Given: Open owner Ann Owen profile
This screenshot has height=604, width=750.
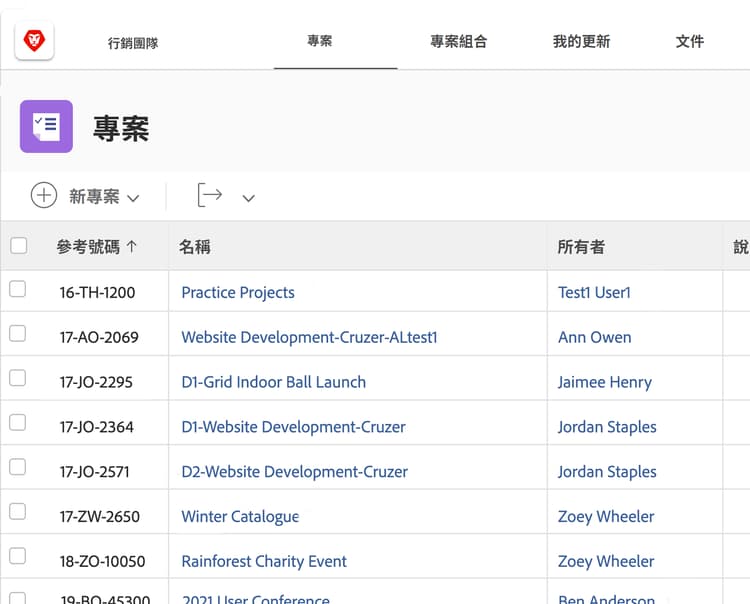Looking at the screenshot, I should (595, 338).
